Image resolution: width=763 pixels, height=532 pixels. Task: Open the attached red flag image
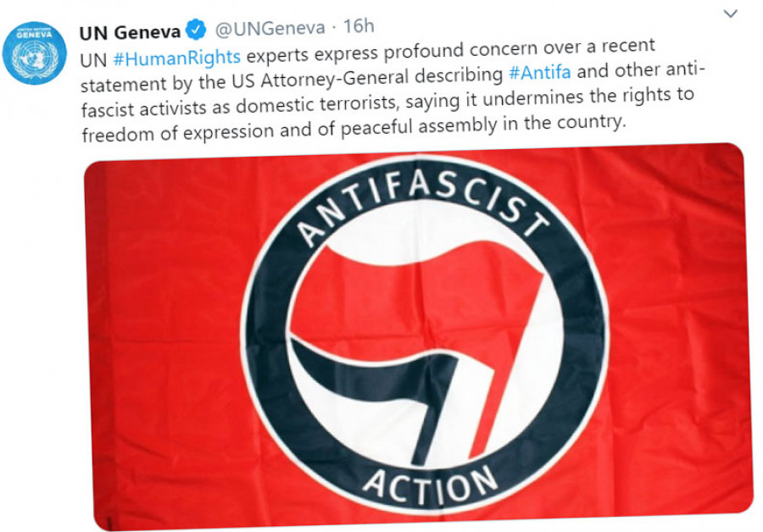pyautogui.click(x=419, y=336)
